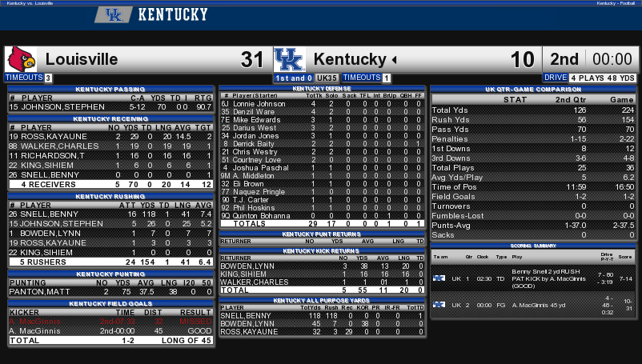The height and width of the screenshot is (364, 642).
Task: Open the Kentucky Passing panel header
Action: click(110, 89)
